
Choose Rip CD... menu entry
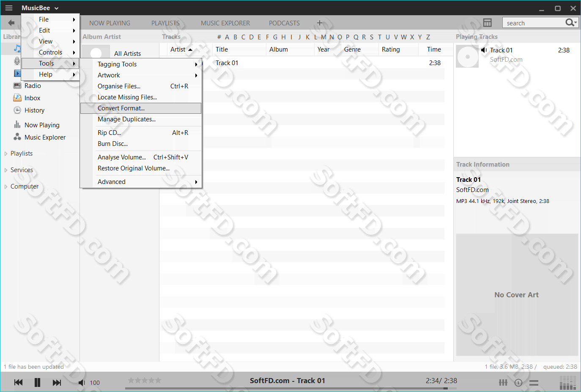point(141,133)
